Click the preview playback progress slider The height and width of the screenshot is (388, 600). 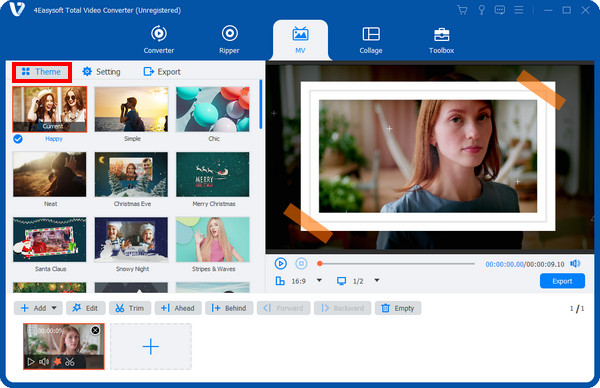(x=396, y=264)
